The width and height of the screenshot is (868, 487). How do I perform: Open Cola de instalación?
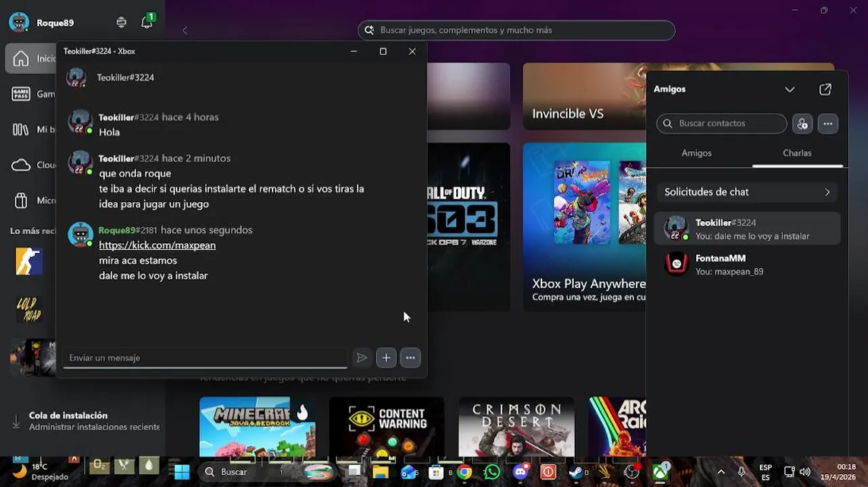pos(85,421)
